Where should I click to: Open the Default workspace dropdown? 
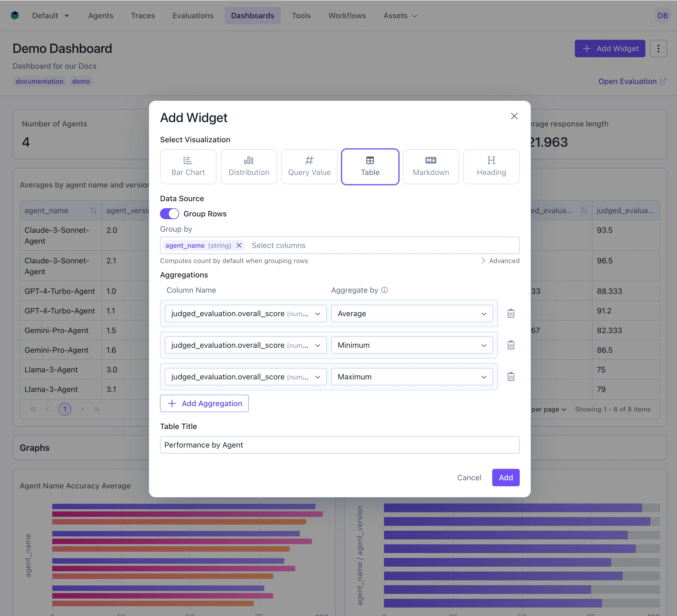51,16
